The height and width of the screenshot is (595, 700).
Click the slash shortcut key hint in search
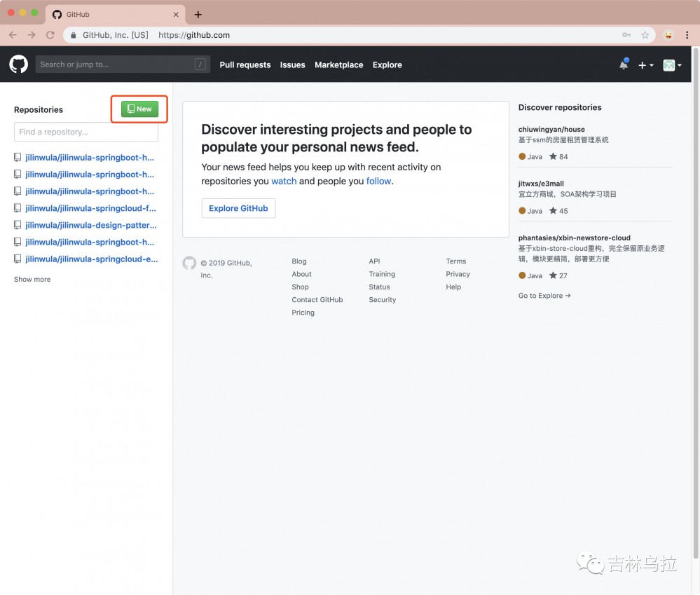[200, 64]
